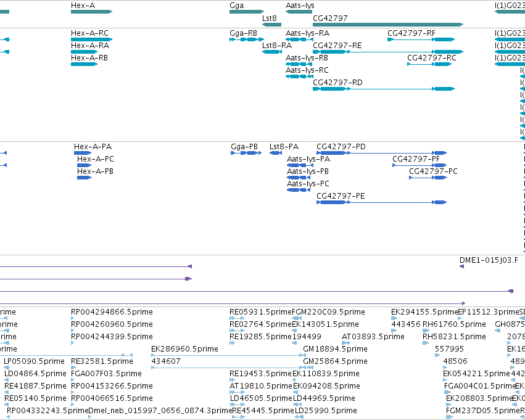Screen dimensions: 525x420
Task: Click CG42797-PC CDS feature
Action: tap(428, 178)
